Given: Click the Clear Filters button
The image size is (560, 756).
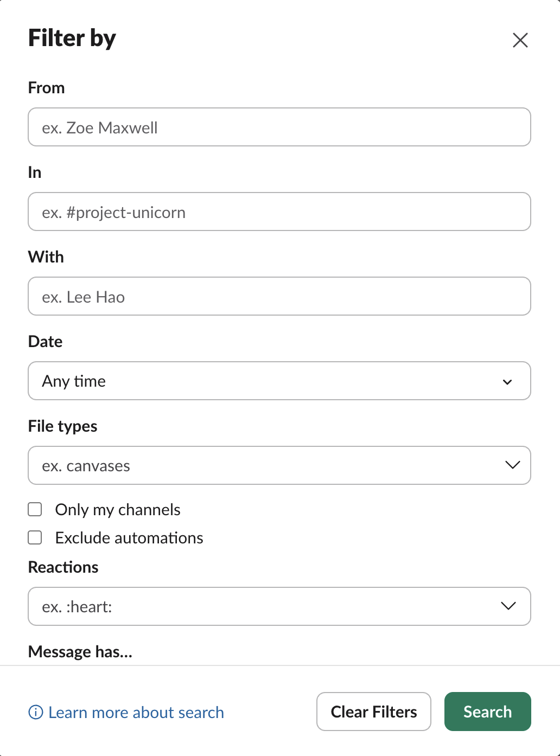Looking at the screenshot, I should pos(373,712).
